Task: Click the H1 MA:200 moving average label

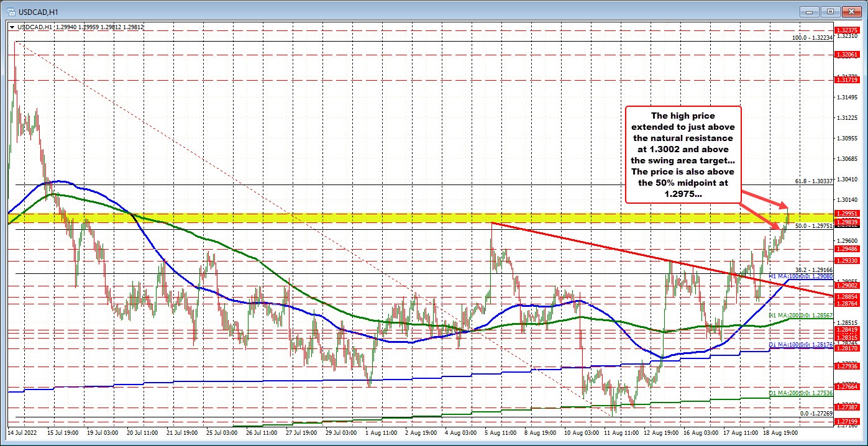Action: click(x=801, y=316)
